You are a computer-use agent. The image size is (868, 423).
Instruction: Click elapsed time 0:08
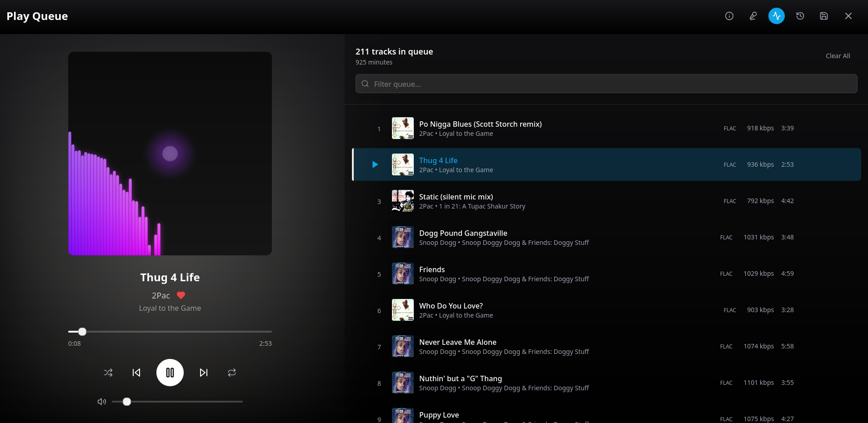click(x=75, y=343)
